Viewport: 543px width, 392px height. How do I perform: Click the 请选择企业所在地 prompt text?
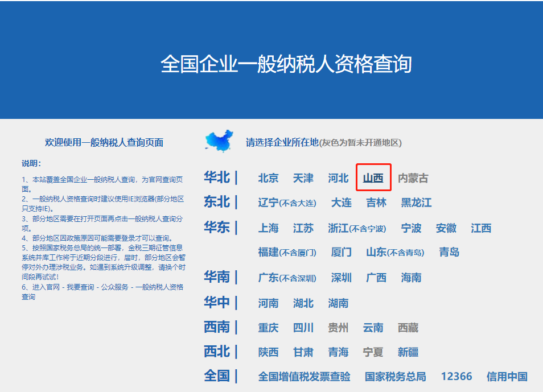(282, 142)
